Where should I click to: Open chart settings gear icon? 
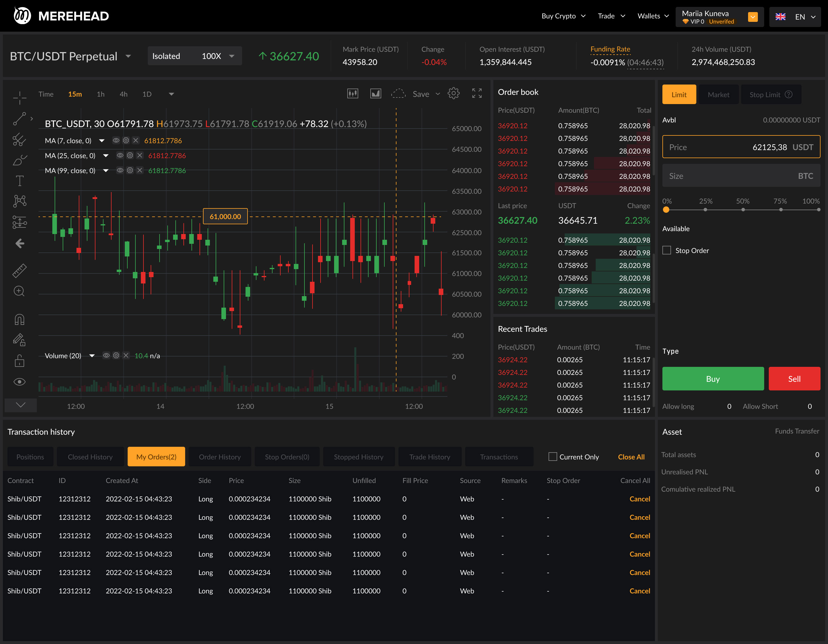pos(453,94)
